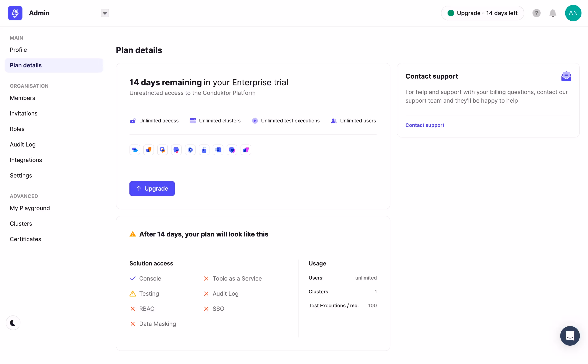Click the pink Data Masking product icon
This screenshot has height=364, width=588.
246,150
